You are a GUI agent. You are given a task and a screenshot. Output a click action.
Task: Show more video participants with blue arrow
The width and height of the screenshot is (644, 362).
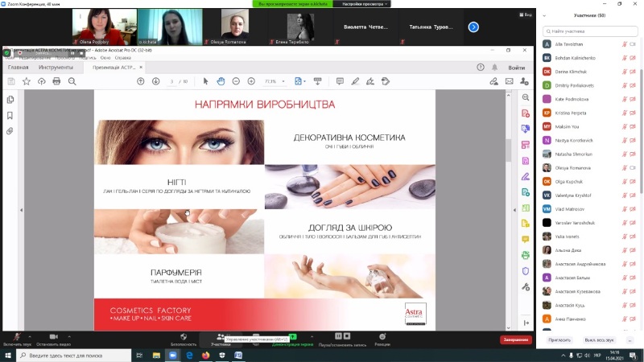[473, 27]
